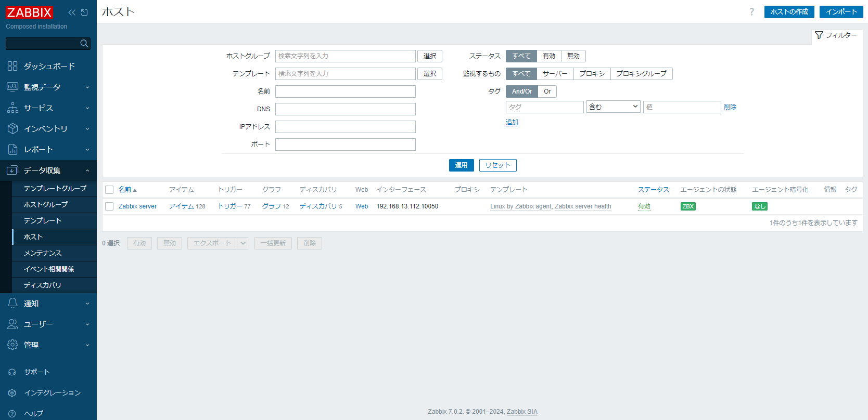Click the インベントリ inventory icon
This screenshot has height=420, width=868.
[12, 128]
